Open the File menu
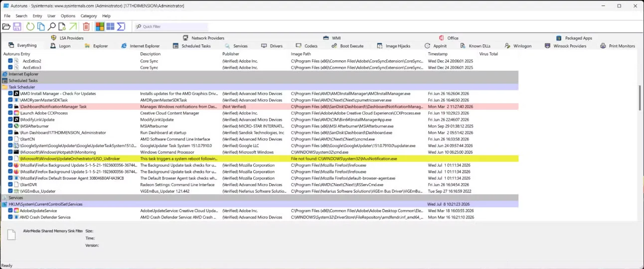The width and height of the screenshot is (644, 269). (x=7, y=16)
